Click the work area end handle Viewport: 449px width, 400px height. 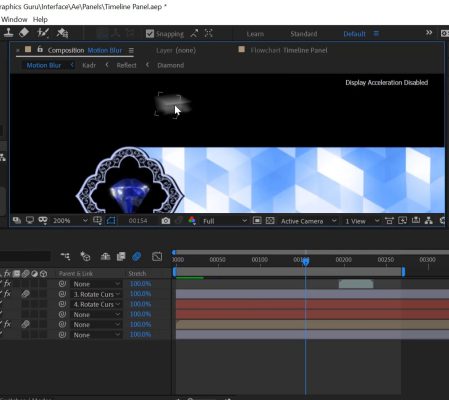tap(403, 272)
